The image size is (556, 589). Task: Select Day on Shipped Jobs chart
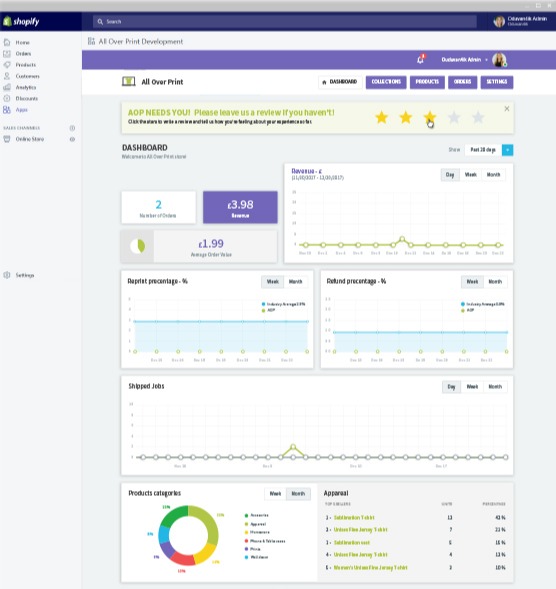coord(452,387)
